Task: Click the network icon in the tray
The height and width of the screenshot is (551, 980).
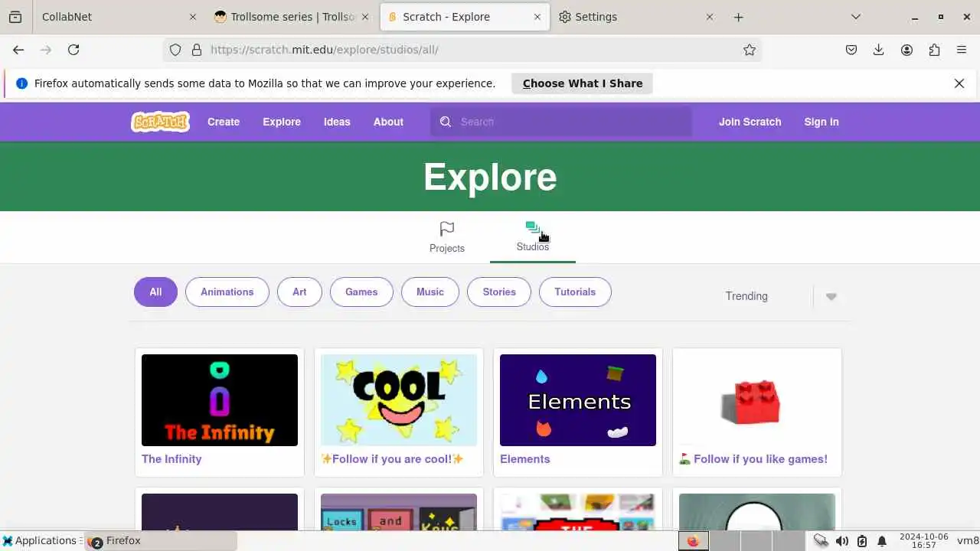Action: click(x=821, y=541)
